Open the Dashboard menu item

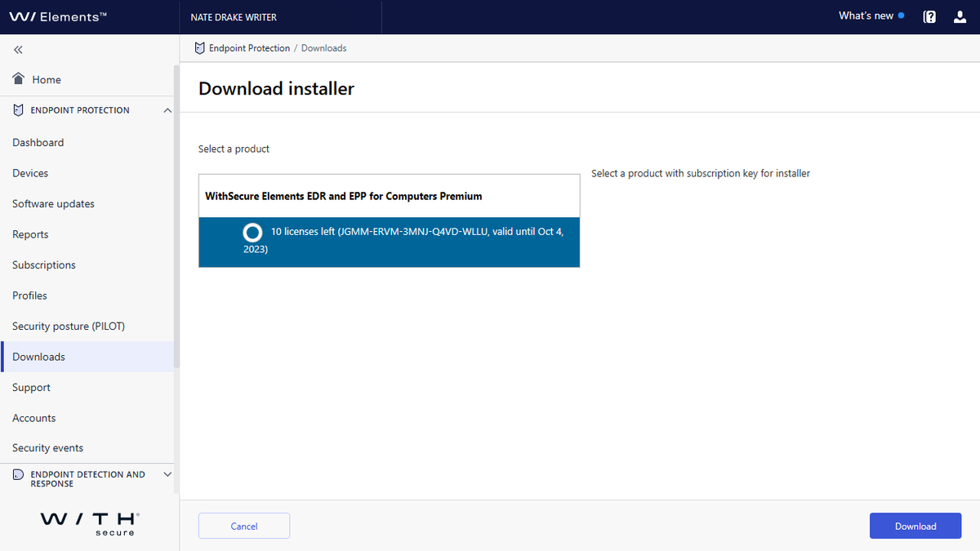click(38, 142)
